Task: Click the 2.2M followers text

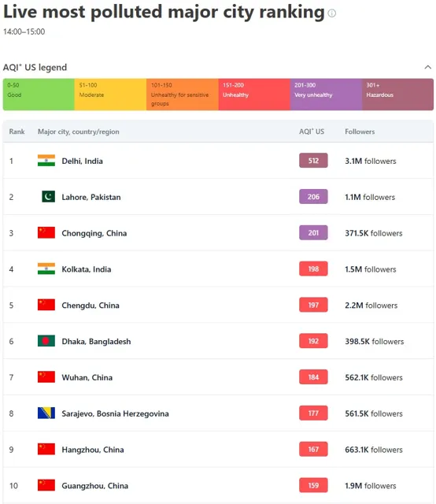Action: tap(371, 306)
